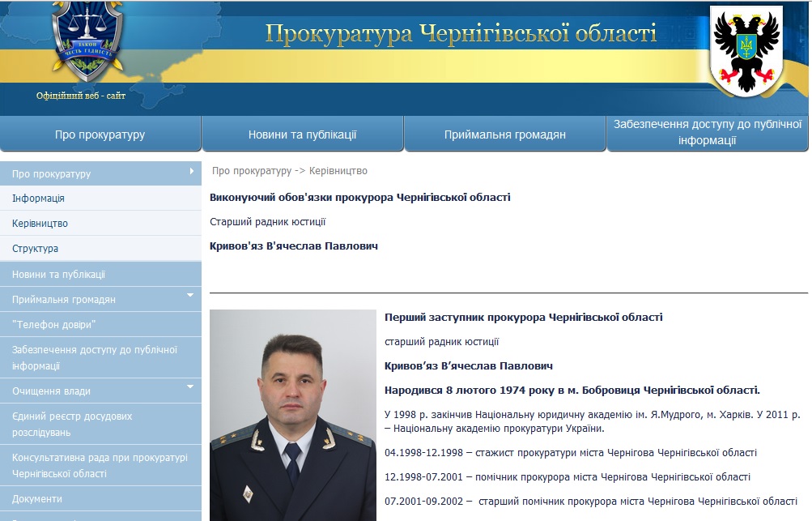Go to 'Інформація' in the sidebar

pyautogui.click(x=100, y=198)
